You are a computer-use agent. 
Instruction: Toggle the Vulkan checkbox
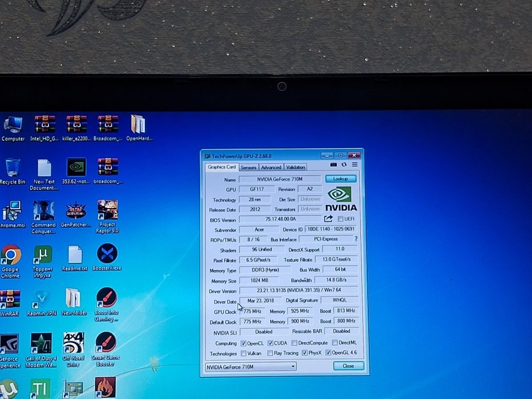coord(243,353)
